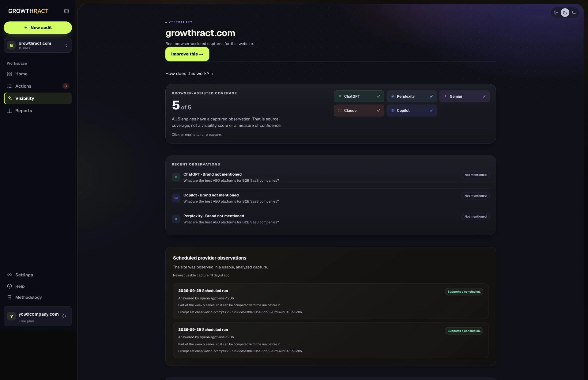Select the Visibility sidebar item

38,98
